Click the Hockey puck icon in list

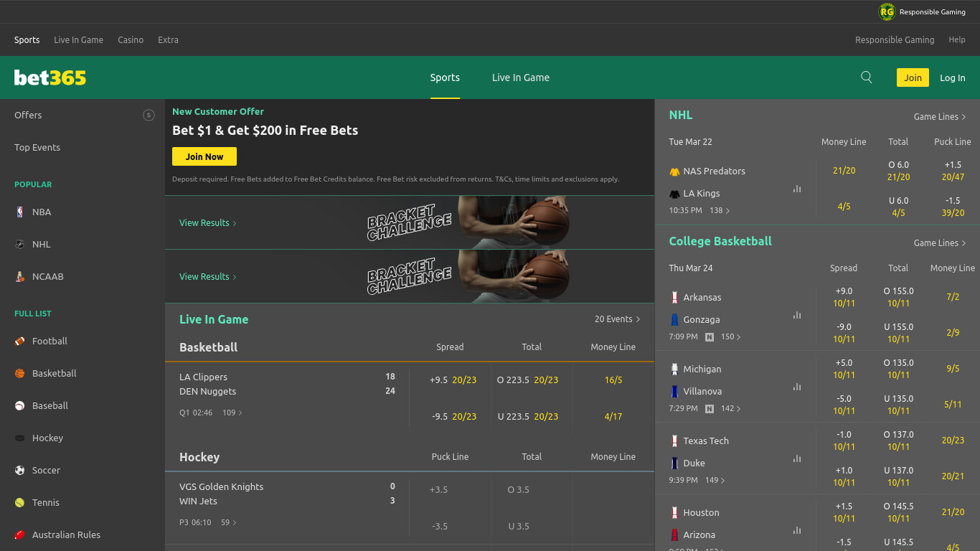20,438
